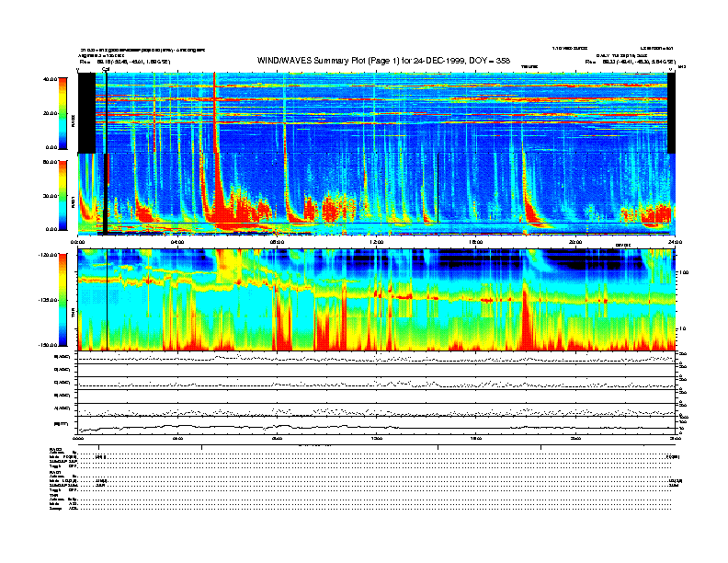Click the 08:00 label on the bottom time axis

click(277, 438)
